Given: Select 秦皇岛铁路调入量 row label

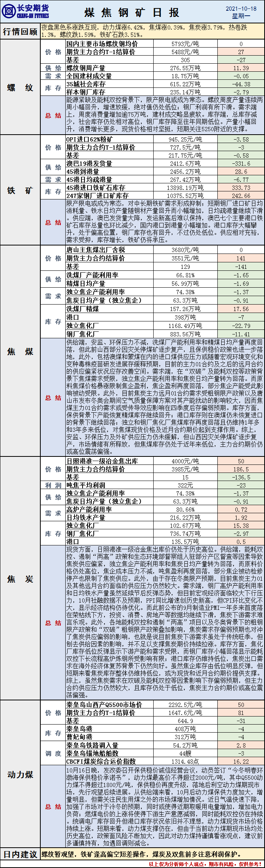Looking at the screenshot, I should pyautogui.click(x=92, y=745).
